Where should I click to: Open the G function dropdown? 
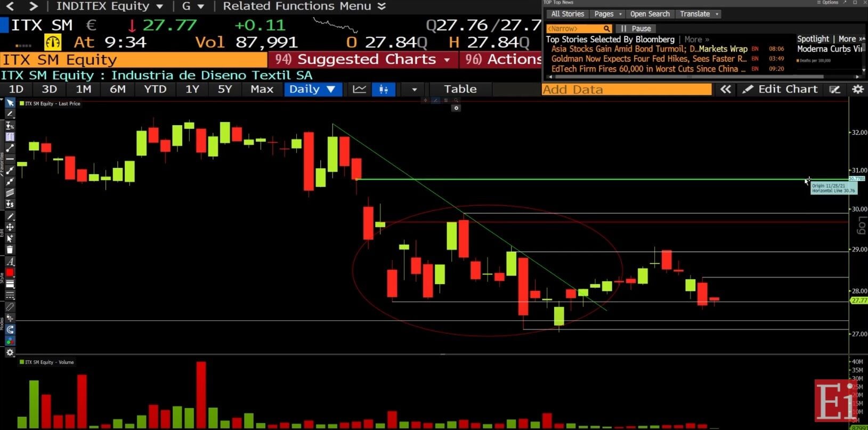click(x=193, y=6)
